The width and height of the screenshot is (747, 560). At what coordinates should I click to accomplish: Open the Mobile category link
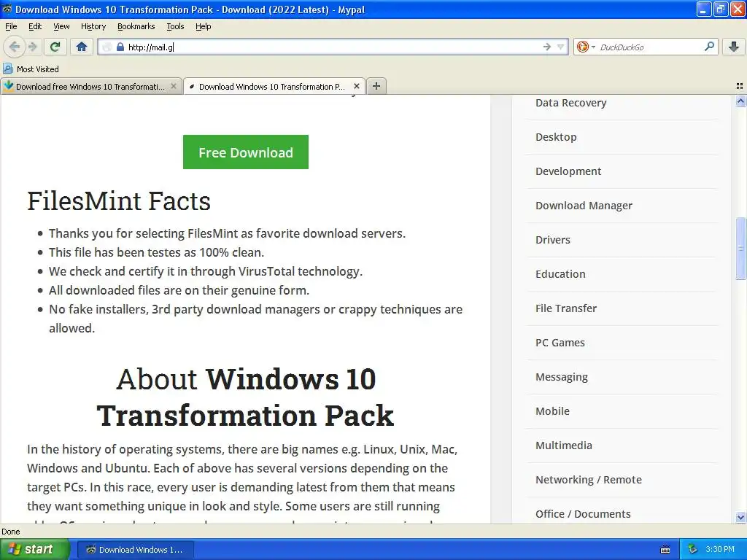tap(552, 411)
